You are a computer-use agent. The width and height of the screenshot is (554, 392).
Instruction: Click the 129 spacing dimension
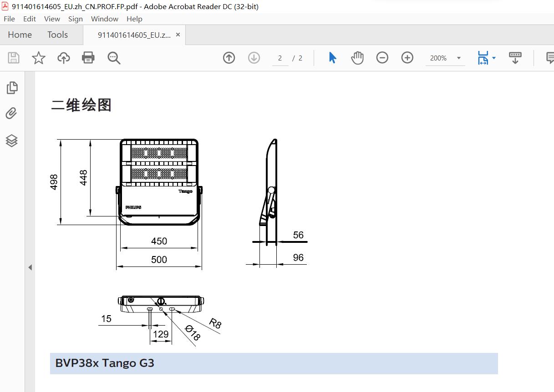coord(161,334)
